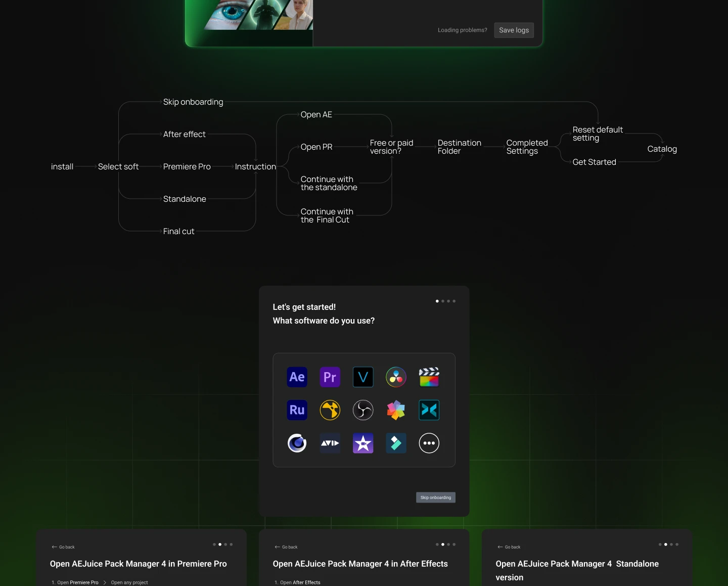The width and height of the screenshot is (728, 586).
Task: Click "Let's get started!" heading
Action: 304,307
